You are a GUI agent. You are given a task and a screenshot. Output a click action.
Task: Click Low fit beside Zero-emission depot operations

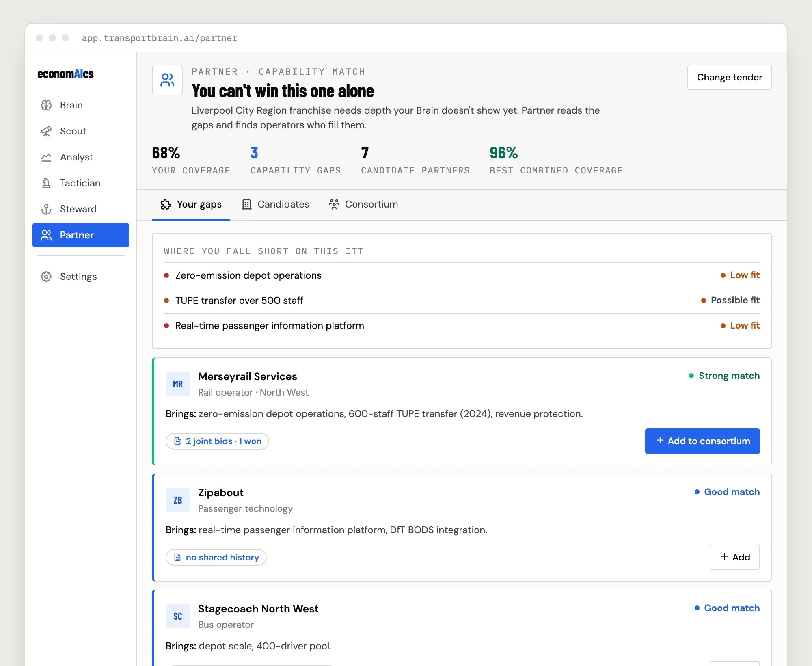740,275
